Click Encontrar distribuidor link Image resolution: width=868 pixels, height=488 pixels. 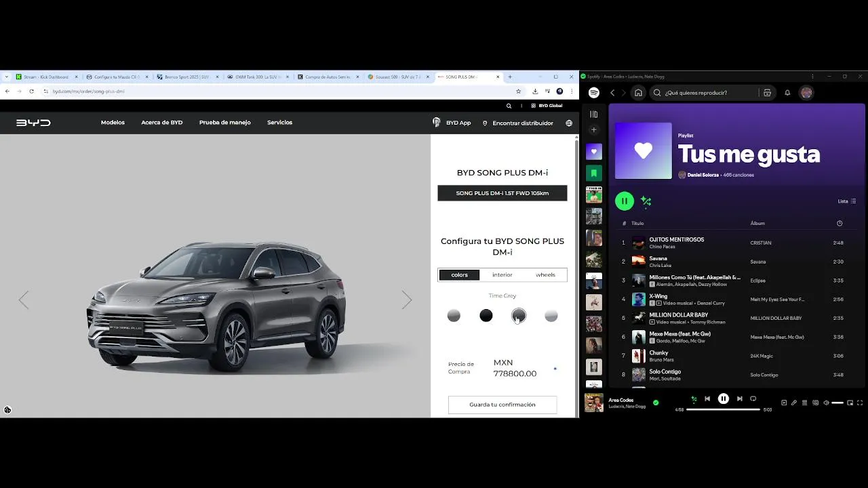(518, 123)
